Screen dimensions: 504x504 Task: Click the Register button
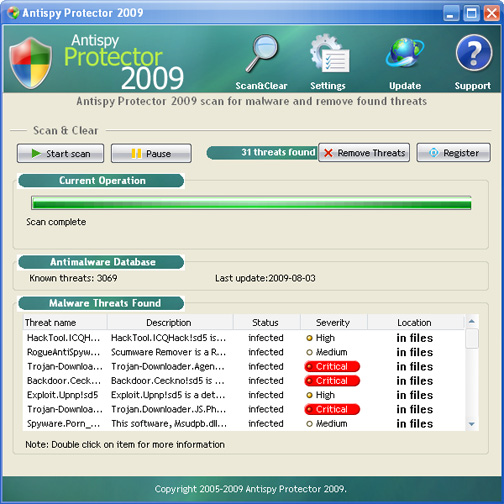pyautogui.click(x=453, y=153)
